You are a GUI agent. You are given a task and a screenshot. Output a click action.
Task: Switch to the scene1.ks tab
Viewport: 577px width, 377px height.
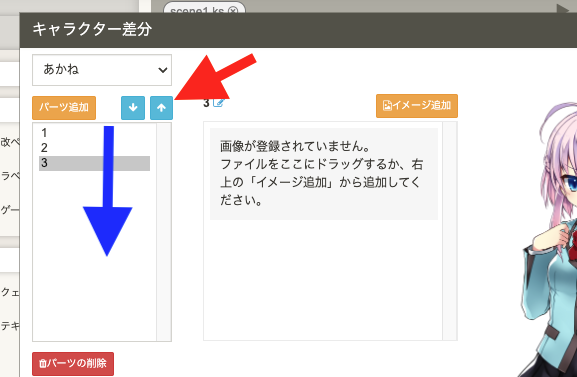tap(197, 10)
